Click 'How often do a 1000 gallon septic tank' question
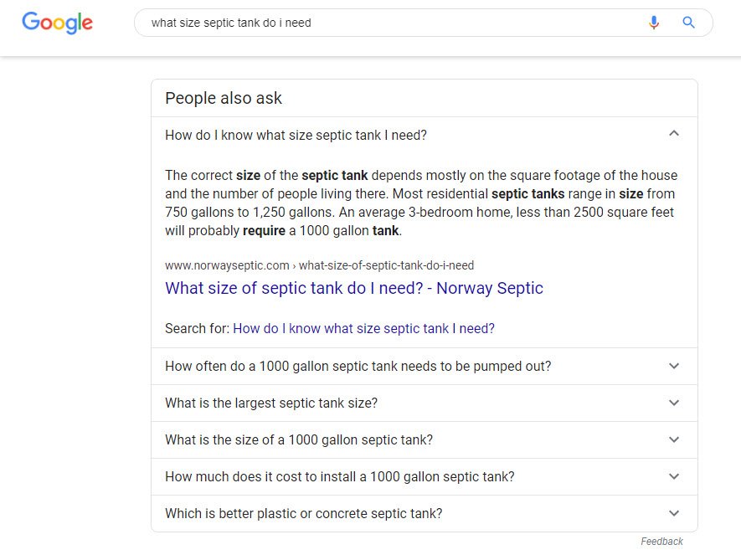Screen dimensions: 741x560 coord(358,367)
